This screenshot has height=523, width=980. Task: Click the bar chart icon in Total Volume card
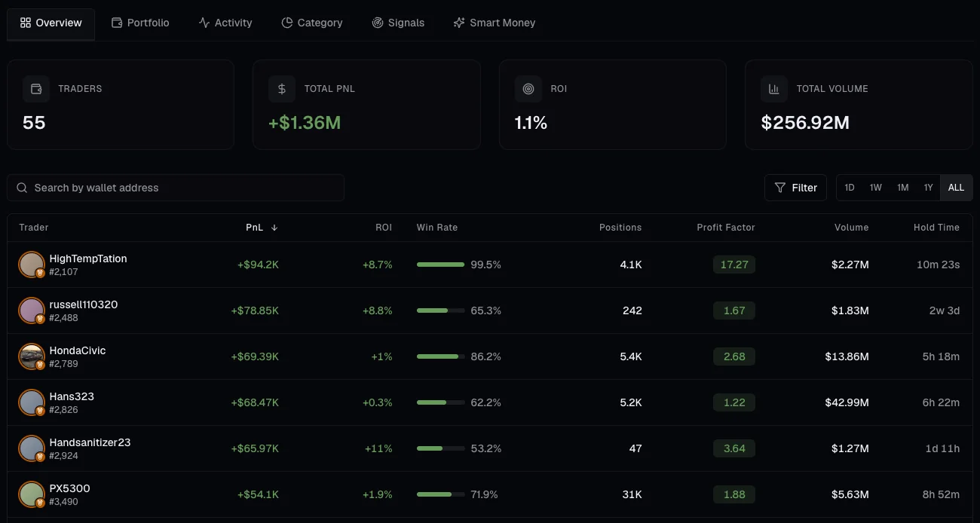(774, 89)
